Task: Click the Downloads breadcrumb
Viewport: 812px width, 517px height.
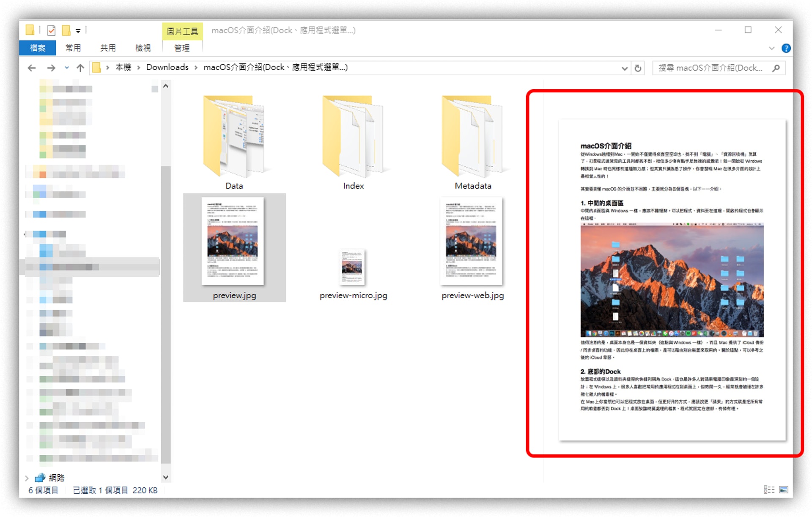Action: point(167,67)
